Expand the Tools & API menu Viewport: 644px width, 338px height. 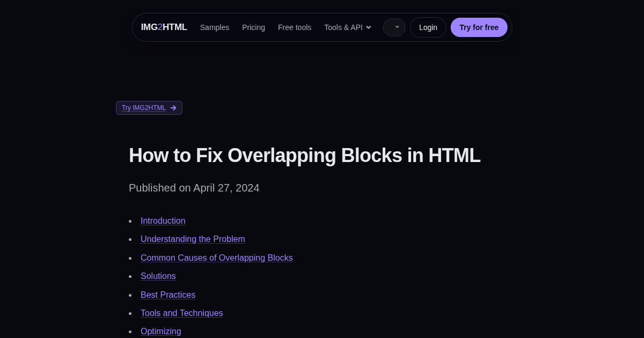tap(348, 27)
